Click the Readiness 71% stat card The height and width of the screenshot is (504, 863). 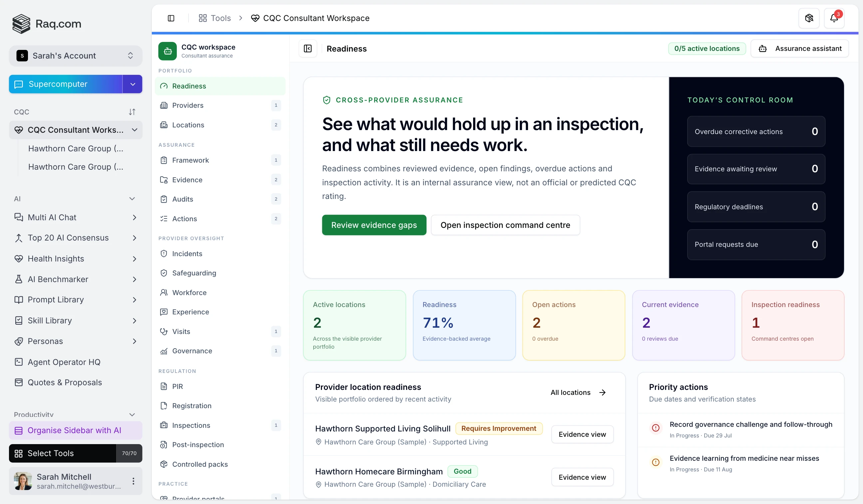(464, 325)
